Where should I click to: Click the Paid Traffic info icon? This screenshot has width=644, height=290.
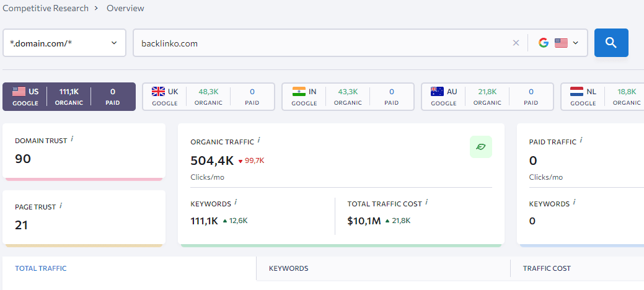click(581, 140)
